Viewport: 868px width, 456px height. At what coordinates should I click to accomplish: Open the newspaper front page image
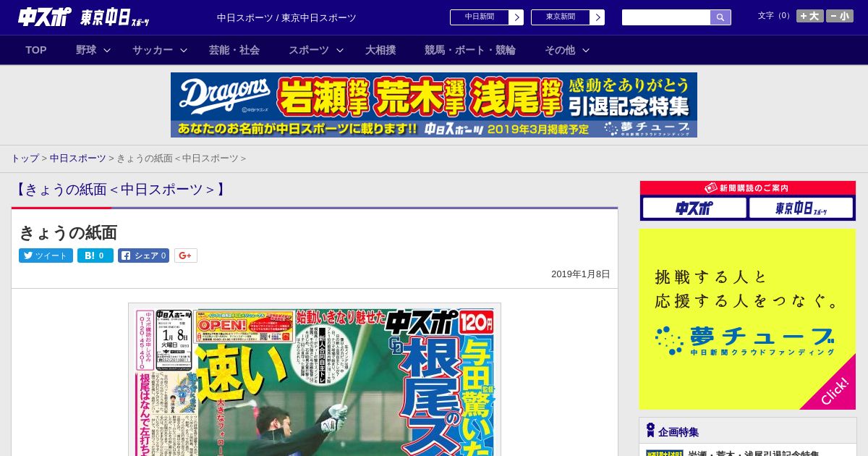(x=315, y=380)
